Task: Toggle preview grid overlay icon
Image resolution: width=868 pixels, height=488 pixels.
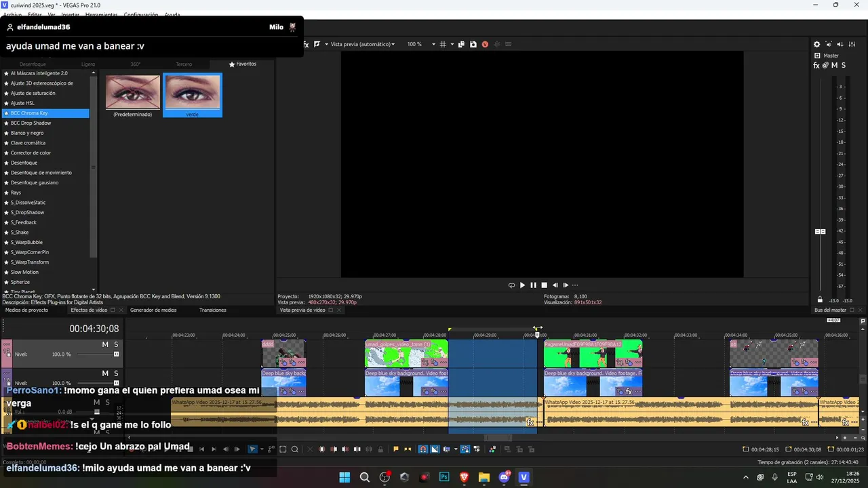Action: point(443,44)
